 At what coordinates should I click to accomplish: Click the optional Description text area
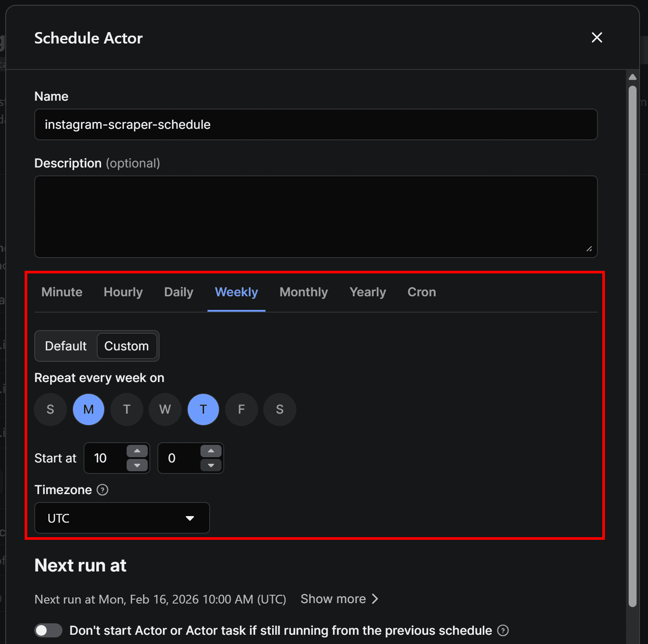[x=316, y=216]
